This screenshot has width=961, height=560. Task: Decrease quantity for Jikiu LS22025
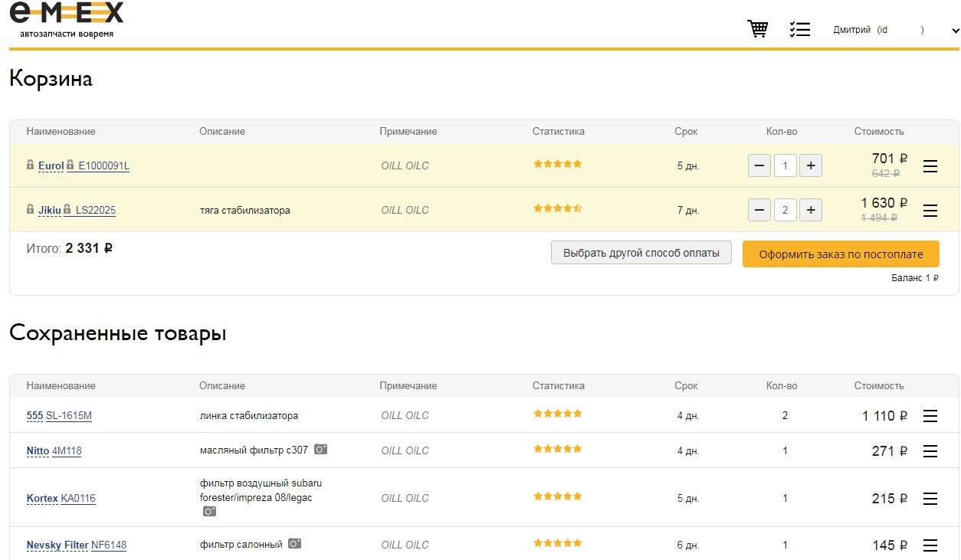(x=759, y=210)
